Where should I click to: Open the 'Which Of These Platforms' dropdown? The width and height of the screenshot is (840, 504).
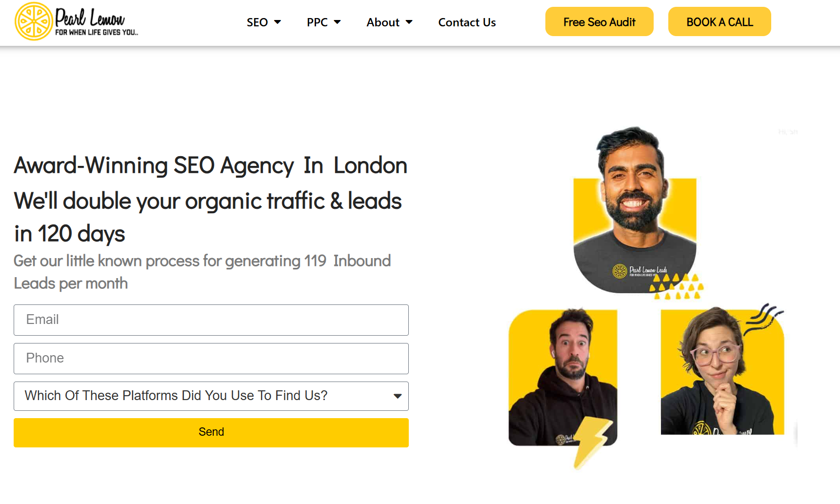pos(211,396)
